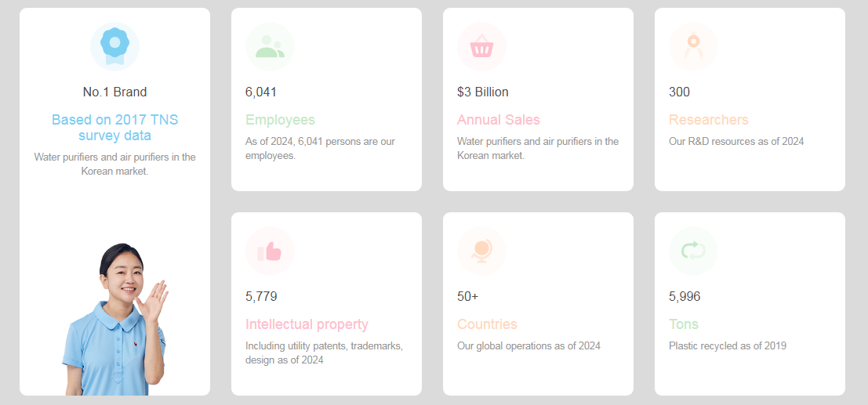Click the green recycle arrows icon
The height and width of the screenshot is (405, 868).
(x=693, y=251)
